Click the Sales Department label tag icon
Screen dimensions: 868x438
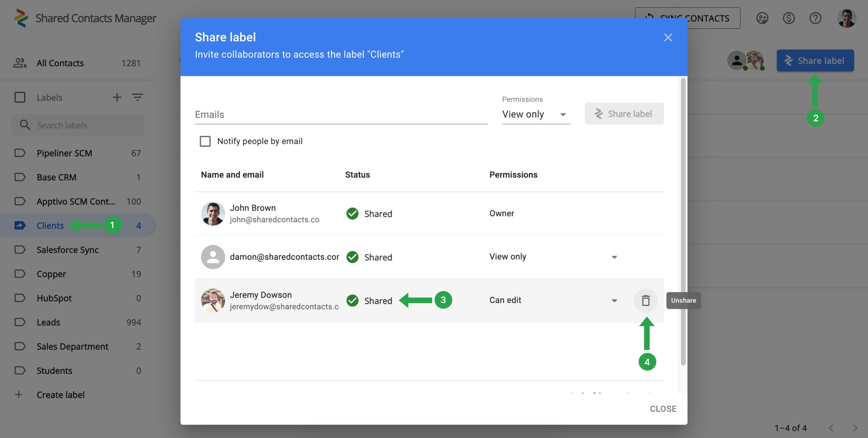pyautogui.click(x=20, y=346)
